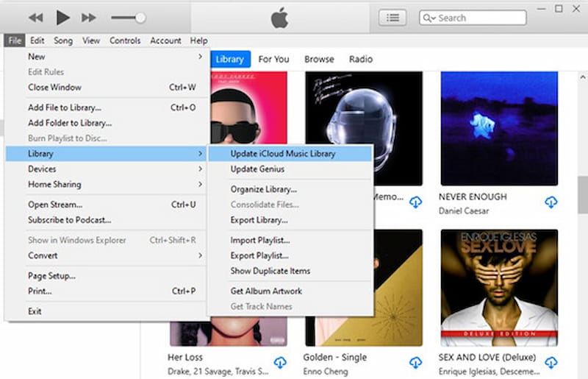The width and height of the screenshot is (588, 379).
Task: Open the Help menu
Action: (198, 40)
